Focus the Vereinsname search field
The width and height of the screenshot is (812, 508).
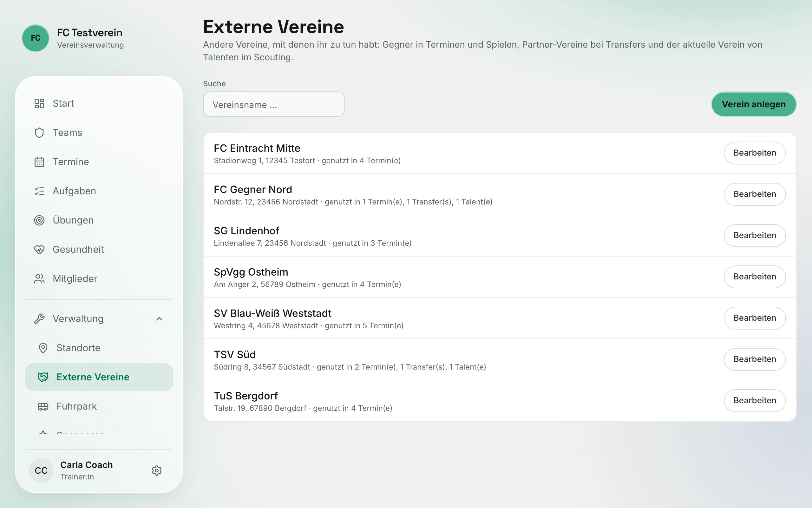pos(274,104)
